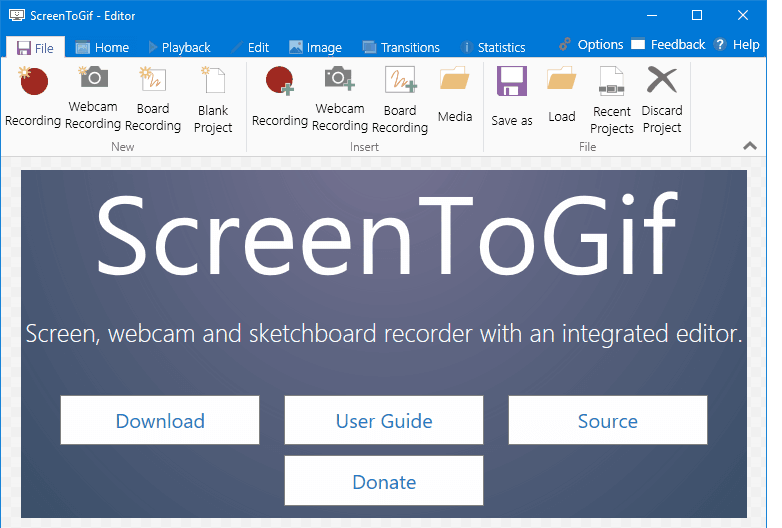Open Help with the question mark icon

coord(736,45)
